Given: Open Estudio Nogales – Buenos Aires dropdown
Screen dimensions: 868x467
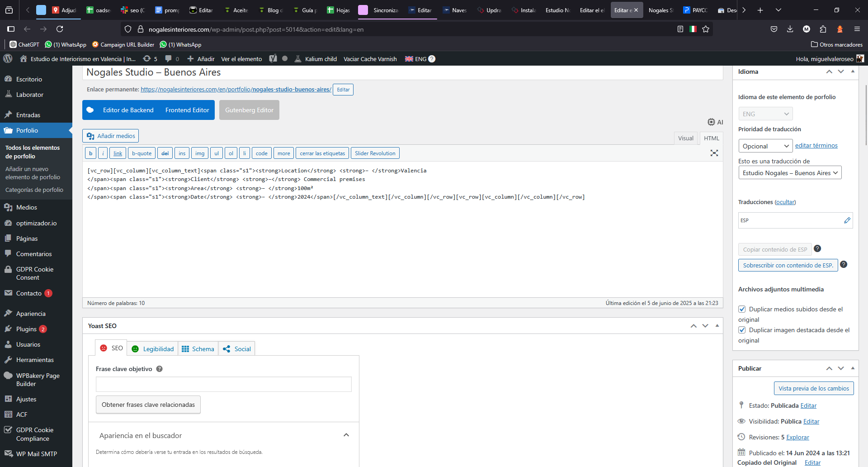Looking at the screenshot, I should click(x=790, y=173).
